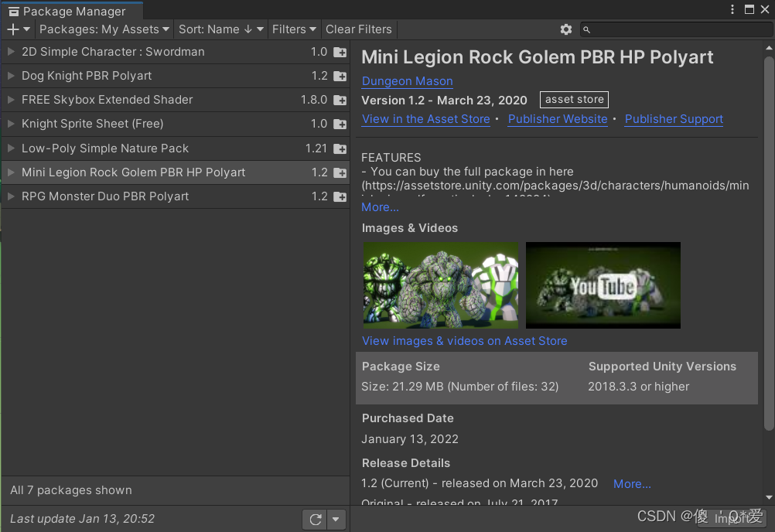This screenshot has width=775, height=532.
Task: Click the download icon for RPG Monster Duo PBR Polyart
Action: point(340,197)
